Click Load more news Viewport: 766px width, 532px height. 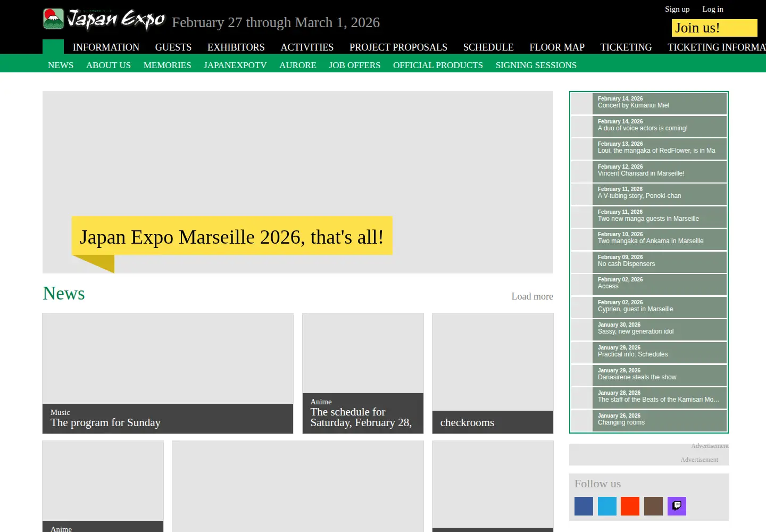(532, 296)
